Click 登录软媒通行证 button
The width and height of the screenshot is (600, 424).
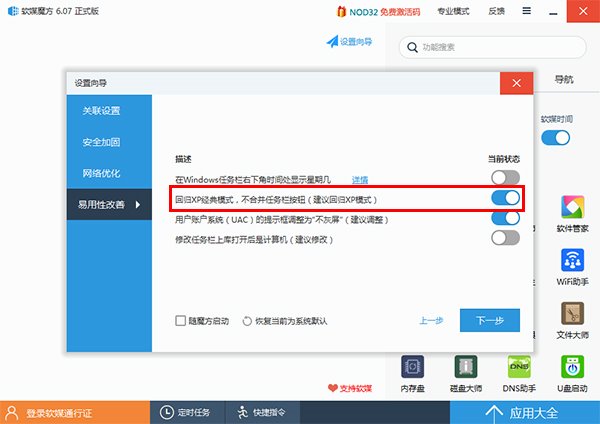click(x=75, y=413)
